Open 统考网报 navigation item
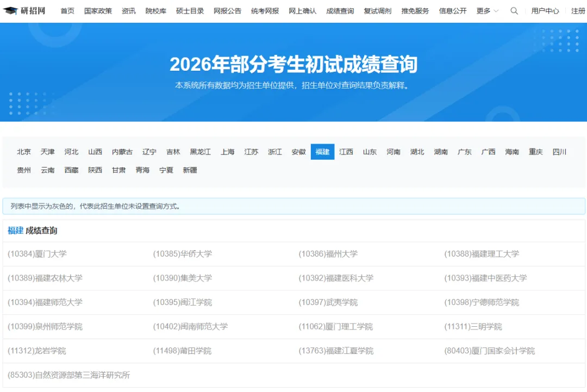 [265, 11]
